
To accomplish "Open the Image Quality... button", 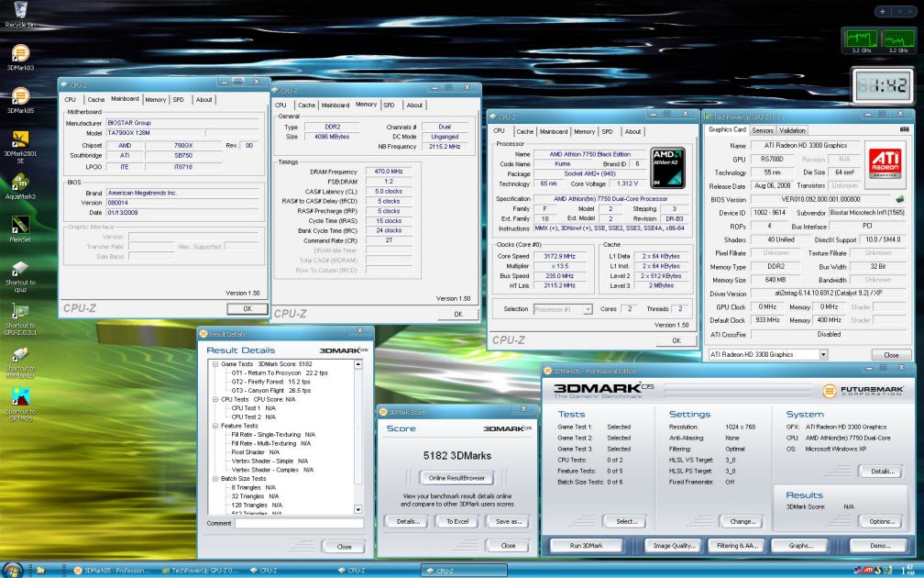I will [x=674, y=546].
